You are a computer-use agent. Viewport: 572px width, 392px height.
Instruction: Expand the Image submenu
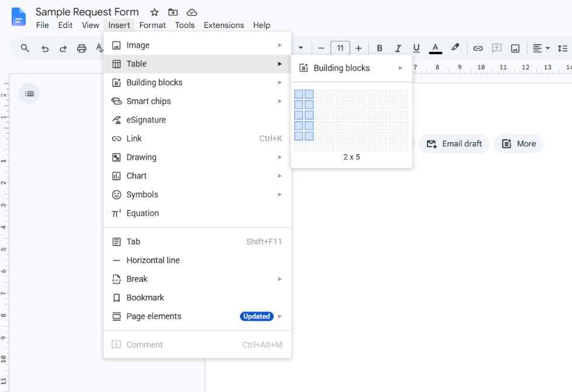pyautogui.click(x=197, y=45)
